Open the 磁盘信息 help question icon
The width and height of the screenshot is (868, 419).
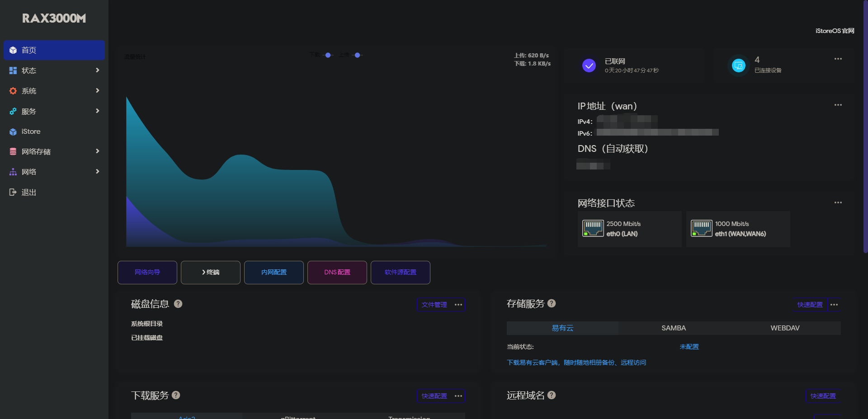coord(178,304)
